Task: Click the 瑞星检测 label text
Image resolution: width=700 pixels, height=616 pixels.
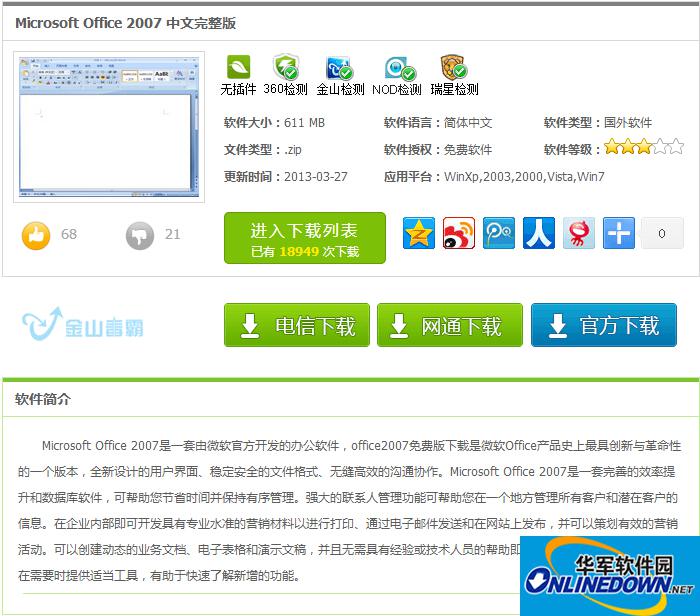Action: pyautogui.click(x=454, y=89)
